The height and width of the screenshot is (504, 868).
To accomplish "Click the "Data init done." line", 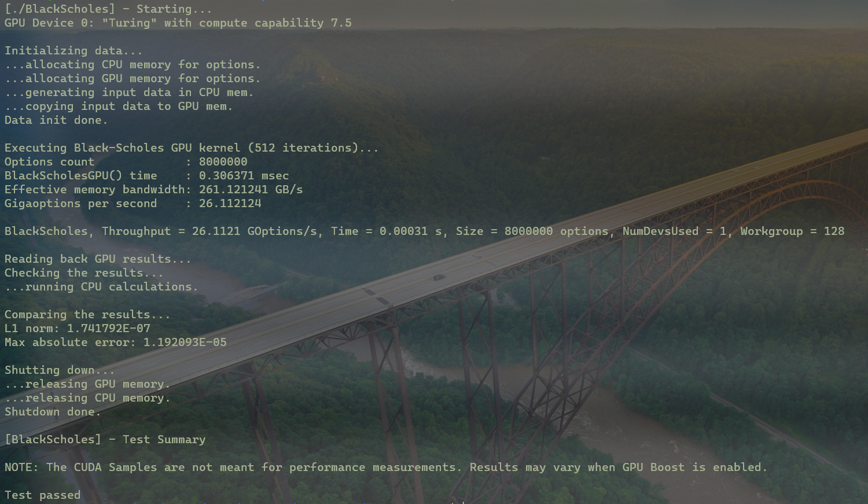I will coord(56,120).
